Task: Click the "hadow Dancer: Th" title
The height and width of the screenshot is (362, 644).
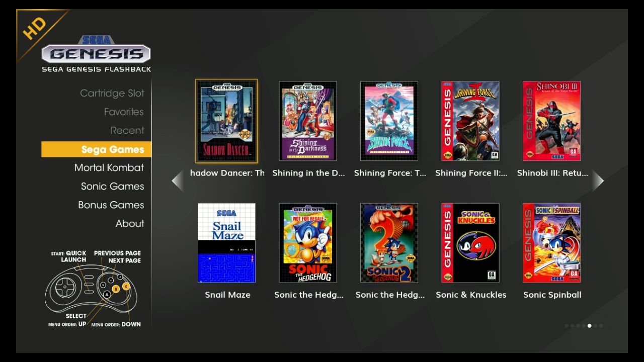Action: (x=227, y=173)
